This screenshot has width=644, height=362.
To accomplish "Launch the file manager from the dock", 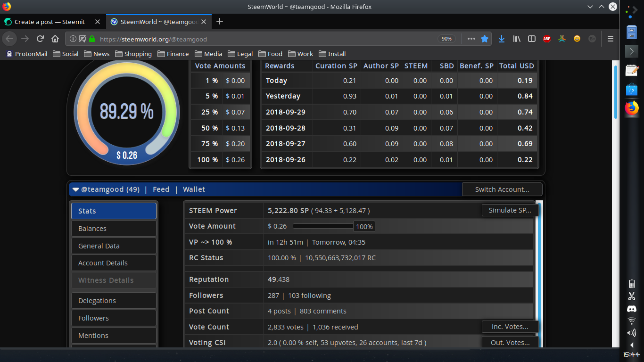I will point(631,32).
